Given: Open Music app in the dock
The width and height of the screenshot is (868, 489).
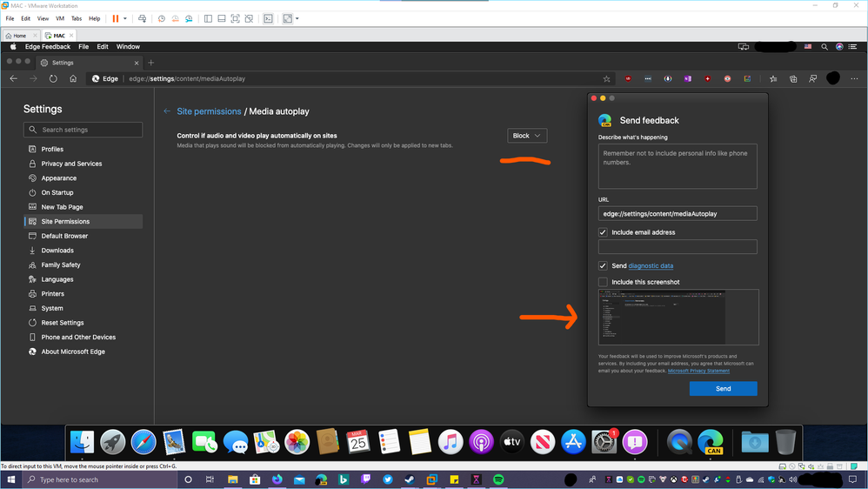Looking at the screenshot, I should click(x=450, y=442).
